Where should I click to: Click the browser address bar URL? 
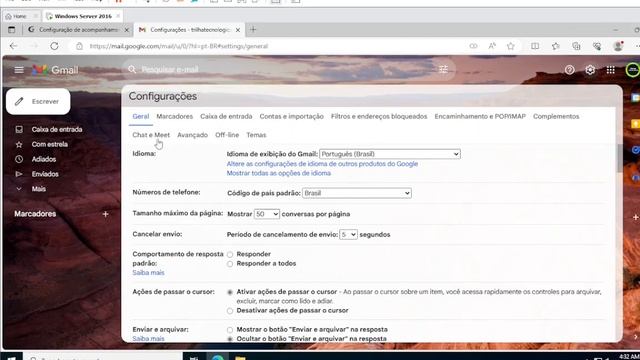point(178,46)
